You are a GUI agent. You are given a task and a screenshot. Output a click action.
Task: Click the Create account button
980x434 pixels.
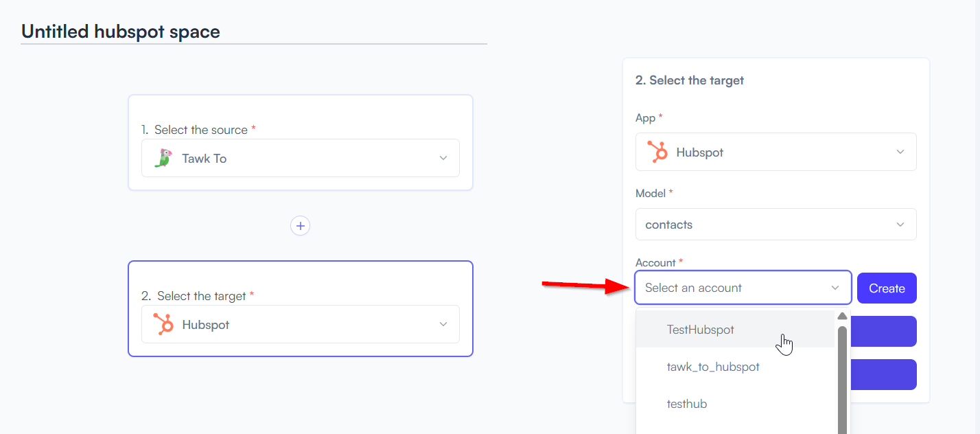pyautogui.click(x=887, y=288)
